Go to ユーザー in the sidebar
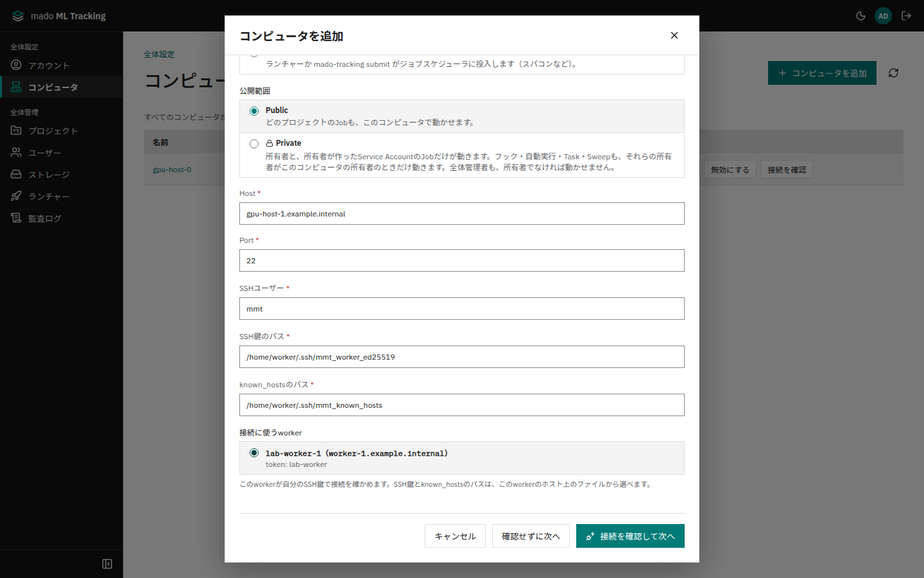The height and width of the screenshot is (578, 924). pyautogui.click(x=62, y=153)
